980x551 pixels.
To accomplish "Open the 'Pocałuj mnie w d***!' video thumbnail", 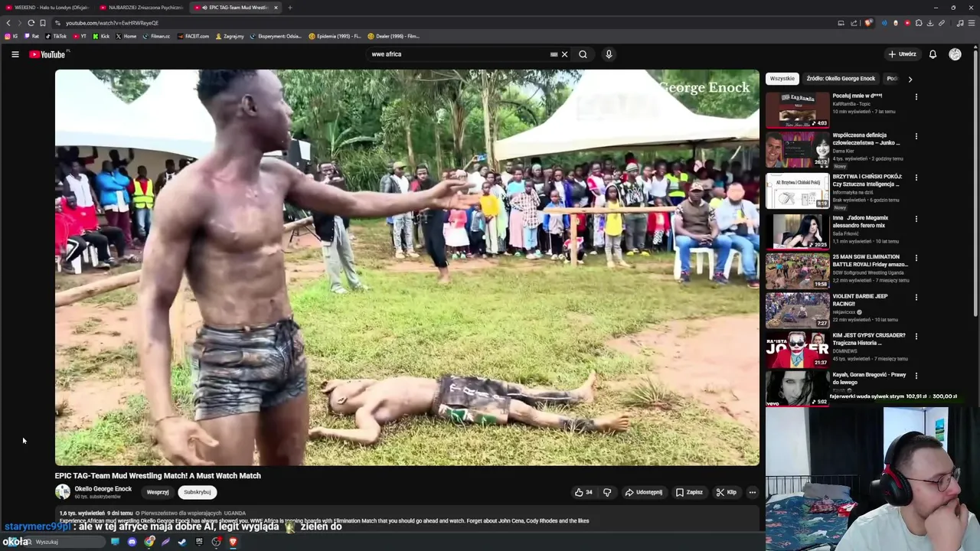I will coord(797,110).
